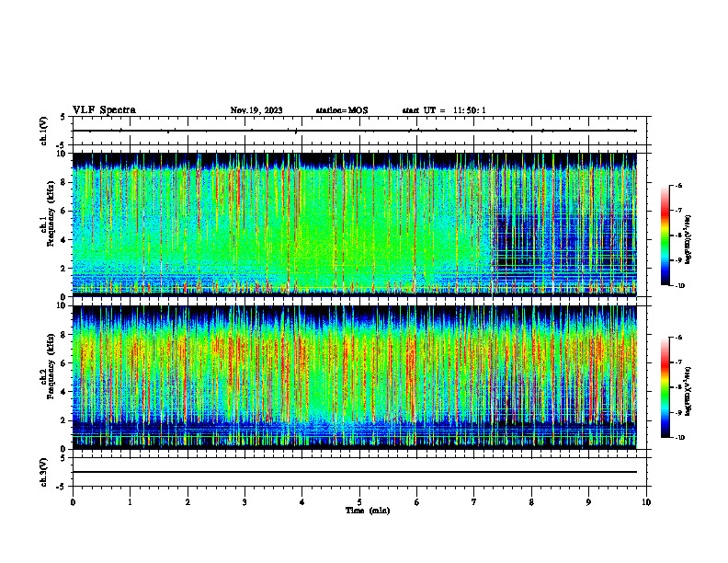Click the "-10" tick on ch.2 color bar
This screenshot has height=563, width=728.
679,438
